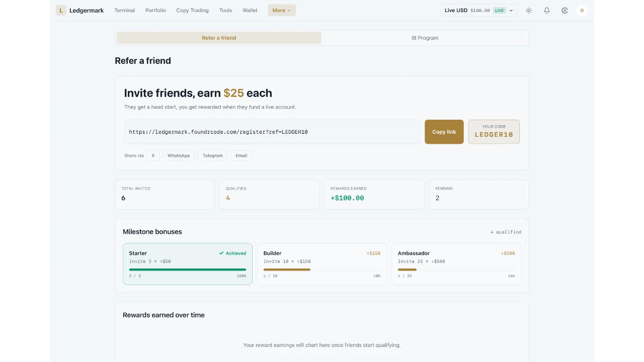
Task: Click the Total Invited stat card
Action: point(165,194)
